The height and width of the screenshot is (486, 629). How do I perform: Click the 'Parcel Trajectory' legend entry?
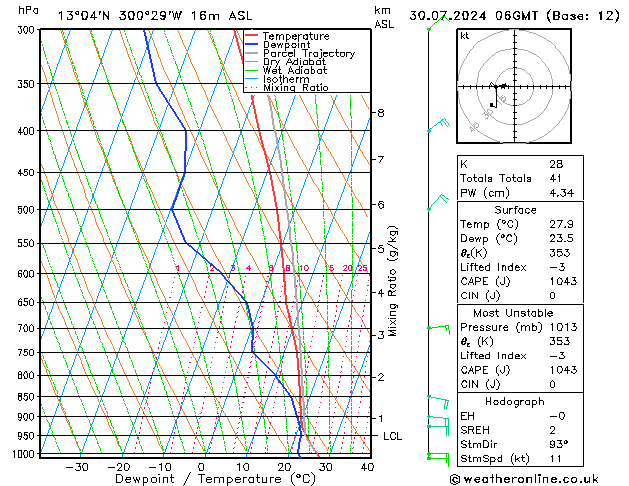[x=309, y=53]
